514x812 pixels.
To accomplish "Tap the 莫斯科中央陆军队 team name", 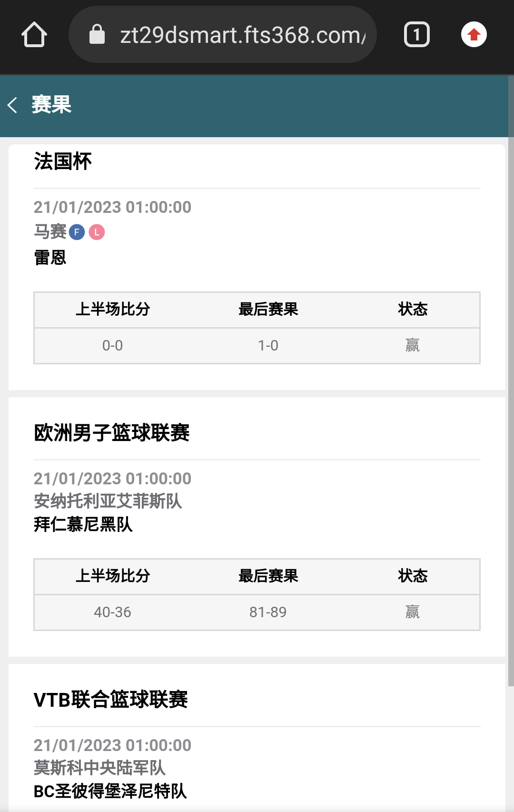I will (100, 768).
